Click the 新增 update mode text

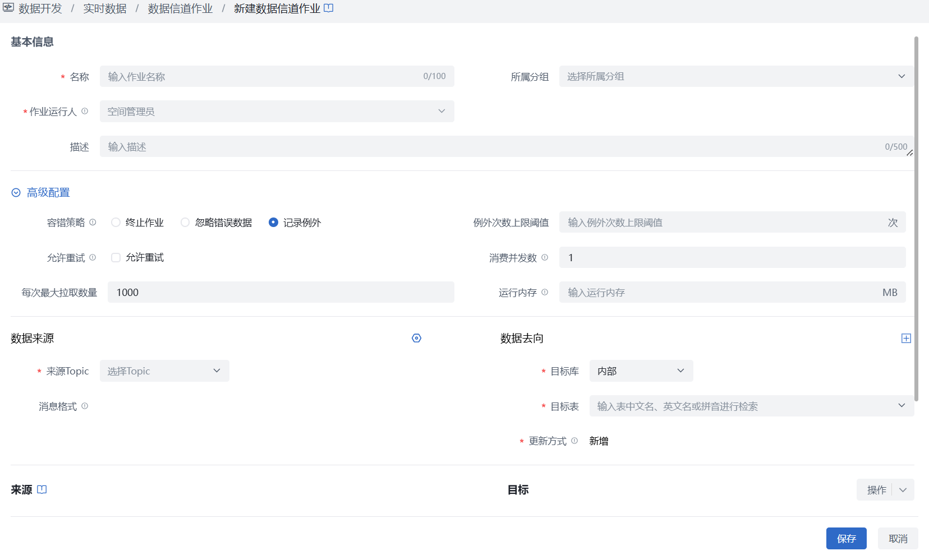[x=599, y=441]
